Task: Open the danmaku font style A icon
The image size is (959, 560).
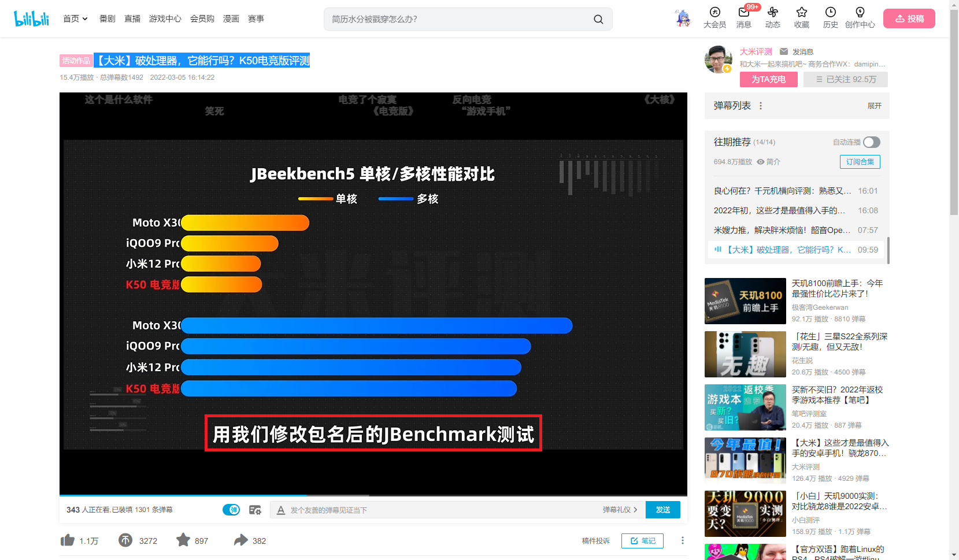Action: [x=281, y=510]
